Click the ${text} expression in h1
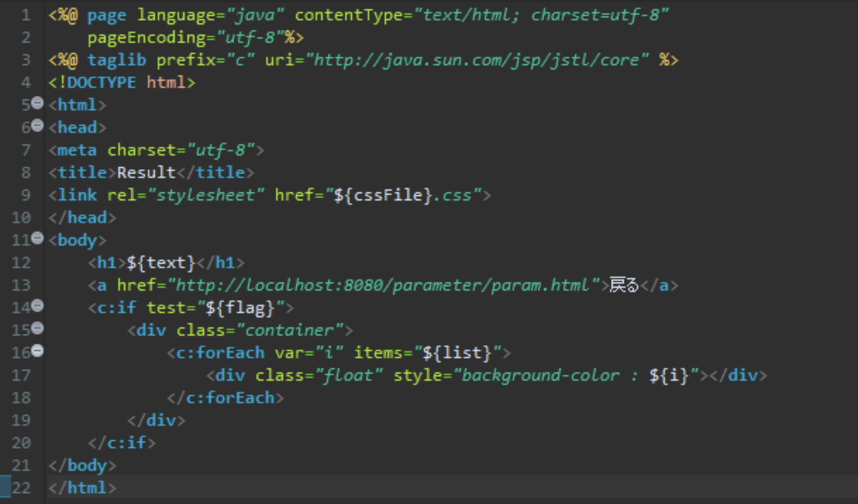The width and height of the screenshot is (858, 504). tap(161, 263)
